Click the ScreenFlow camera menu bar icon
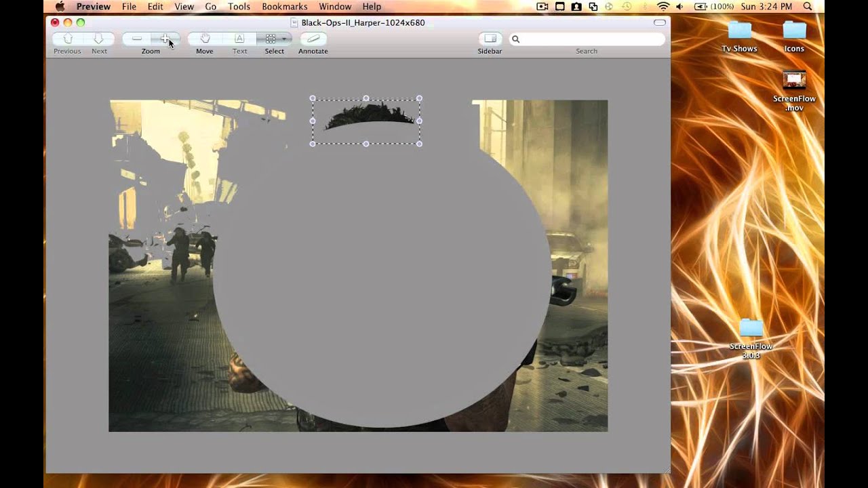The image size is (868, 488). (x=542, y=6)
